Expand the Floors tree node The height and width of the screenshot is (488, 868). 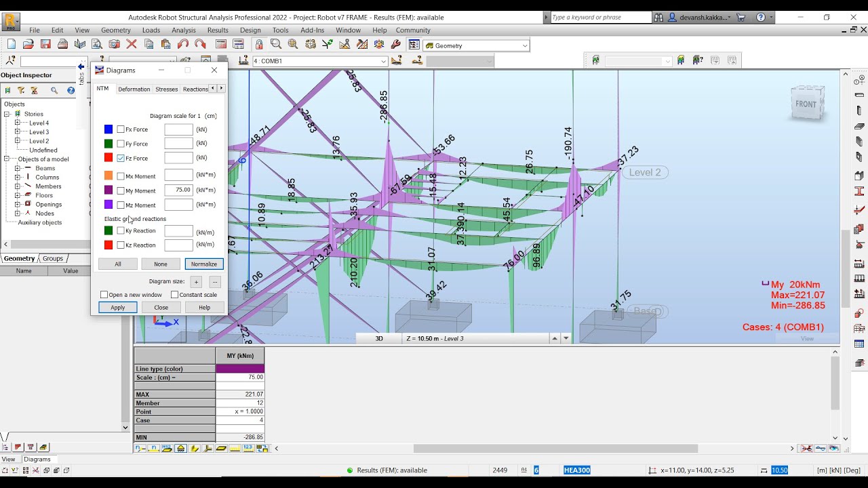tap(18, 195)
